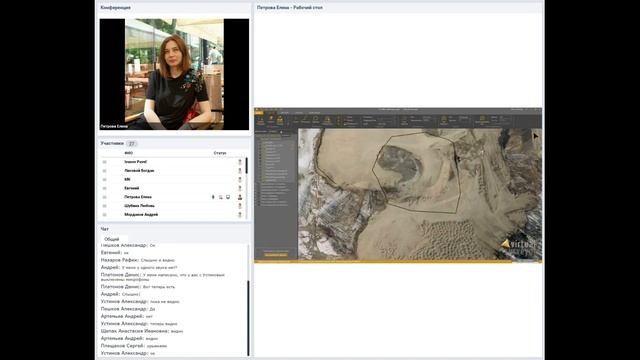Viewport: 640px width, 360px height.
Task: Click the Статус column header
Action: (x=220, y=153)
